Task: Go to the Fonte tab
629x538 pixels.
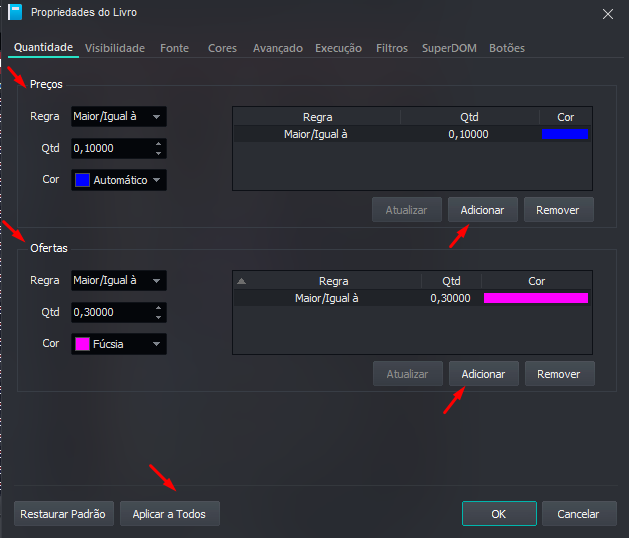Action: point(174,48)
